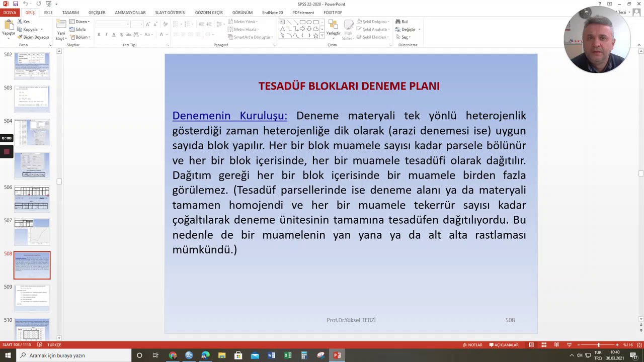Toggle NOTLAR notes pane
This screenshot has height=362, width=644.
[472, 345]
